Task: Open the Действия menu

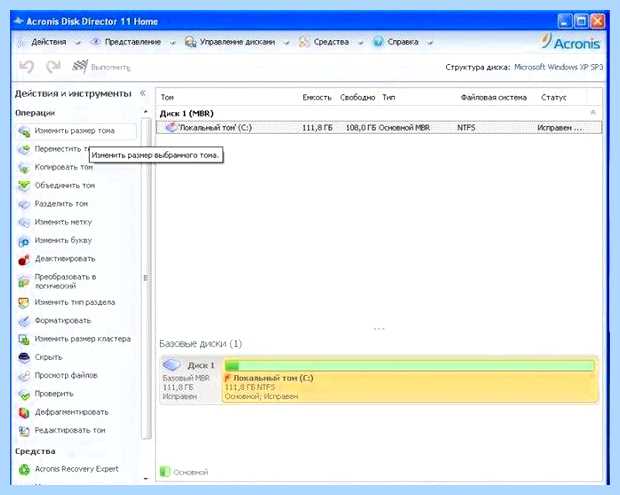Action: pyautogui.click(x=49, y=42)
